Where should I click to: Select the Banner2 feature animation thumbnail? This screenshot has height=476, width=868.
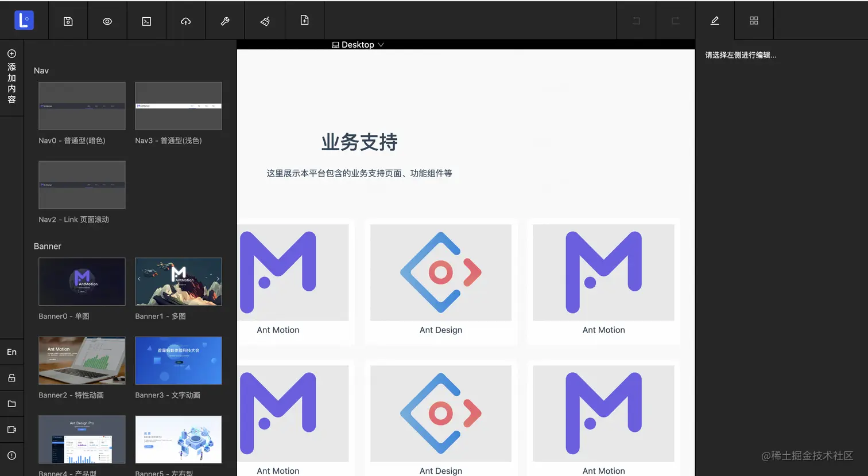82,361
